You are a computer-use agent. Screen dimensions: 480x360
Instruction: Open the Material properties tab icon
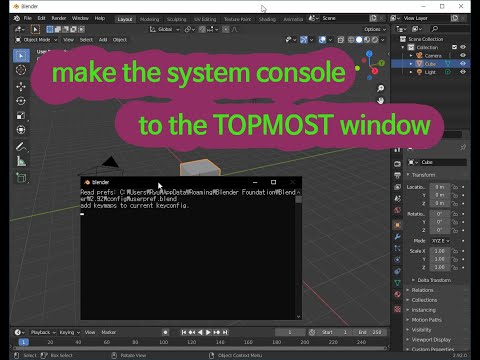(x=397, y=294)
